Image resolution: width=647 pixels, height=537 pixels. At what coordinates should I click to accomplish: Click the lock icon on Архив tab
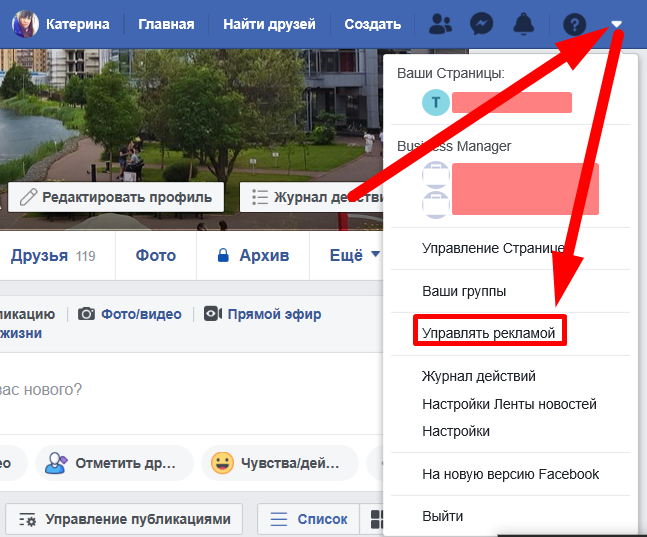coord(223,255)
